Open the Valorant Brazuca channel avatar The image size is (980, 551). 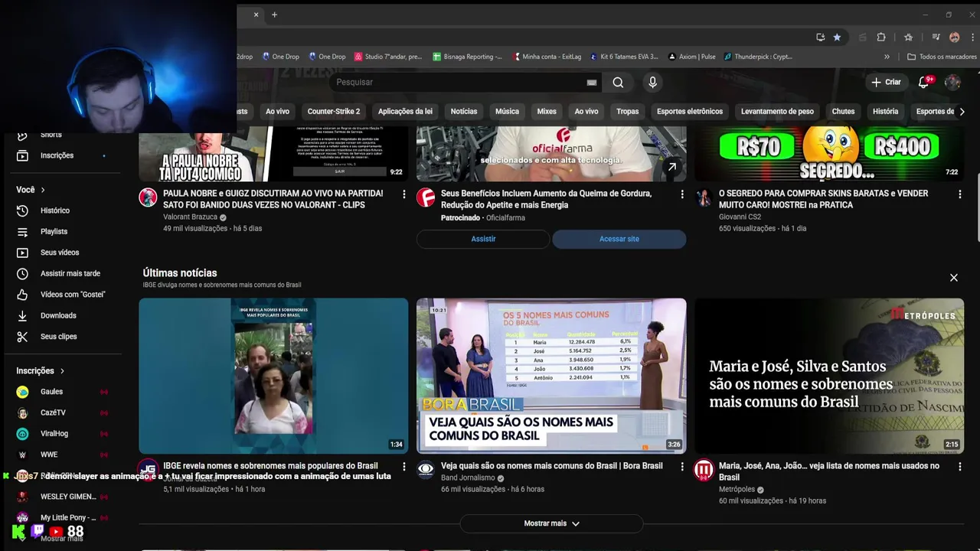tap(148, 197)
